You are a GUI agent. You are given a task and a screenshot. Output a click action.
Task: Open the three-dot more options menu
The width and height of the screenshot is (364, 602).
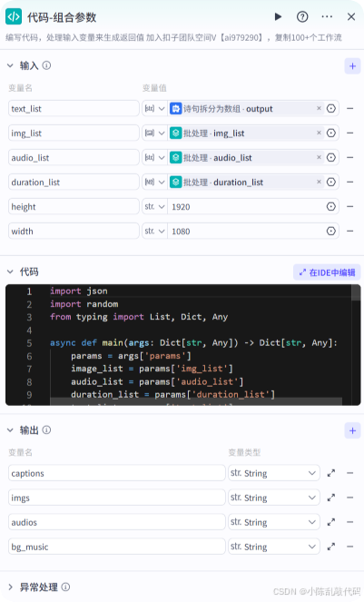click(x=327, y=16)
